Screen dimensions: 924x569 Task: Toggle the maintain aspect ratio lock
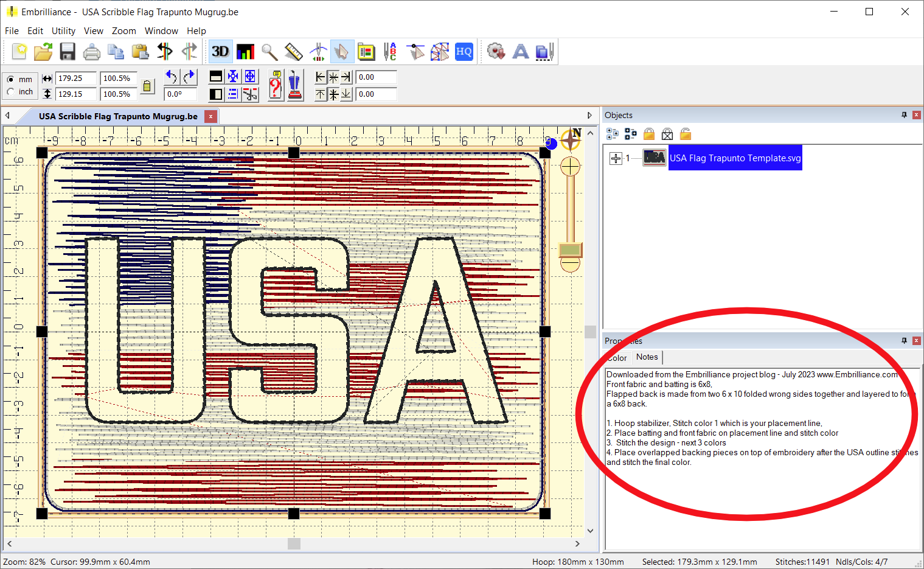(x=147, y=86)
